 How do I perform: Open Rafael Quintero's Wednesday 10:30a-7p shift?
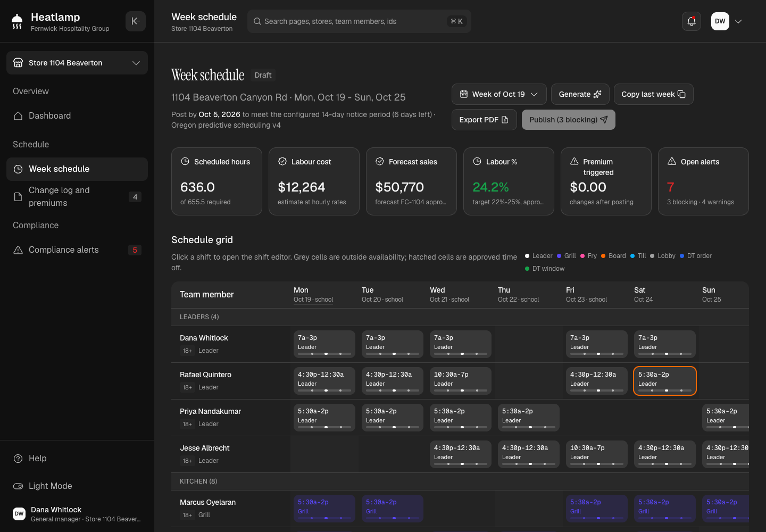(461, 381)
